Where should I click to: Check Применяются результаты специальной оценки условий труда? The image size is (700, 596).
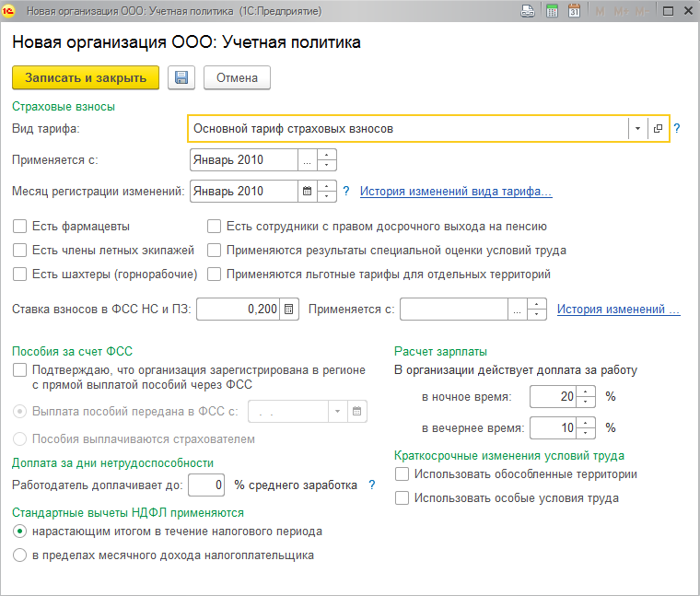(214, 251)
